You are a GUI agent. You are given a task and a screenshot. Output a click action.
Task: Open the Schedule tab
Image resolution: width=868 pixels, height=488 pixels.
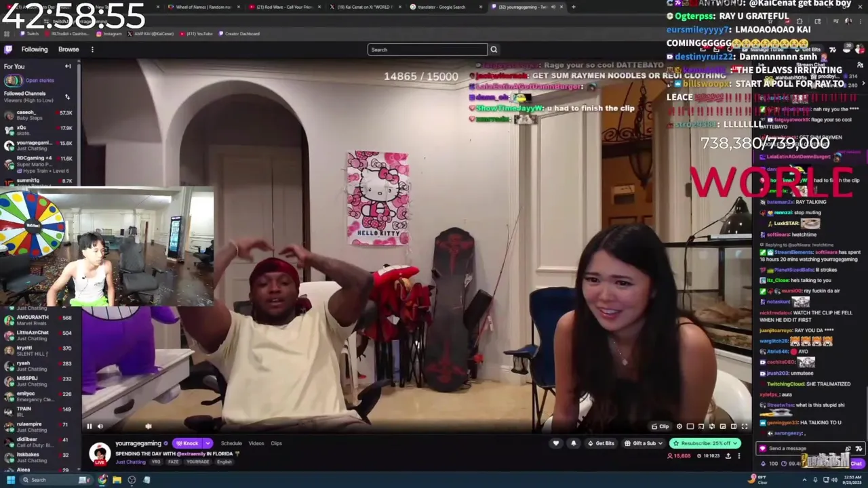(x=231, y=443)
